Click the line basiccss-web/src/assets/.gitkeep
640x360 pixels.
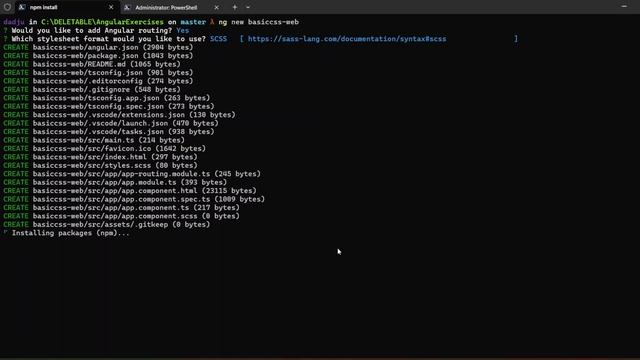pos(107,224)
